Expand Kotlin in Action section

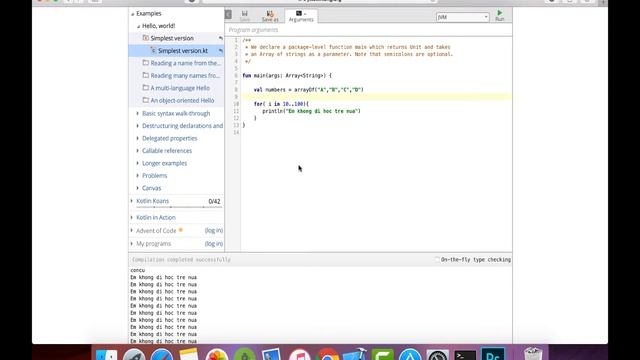pos(132,218)
